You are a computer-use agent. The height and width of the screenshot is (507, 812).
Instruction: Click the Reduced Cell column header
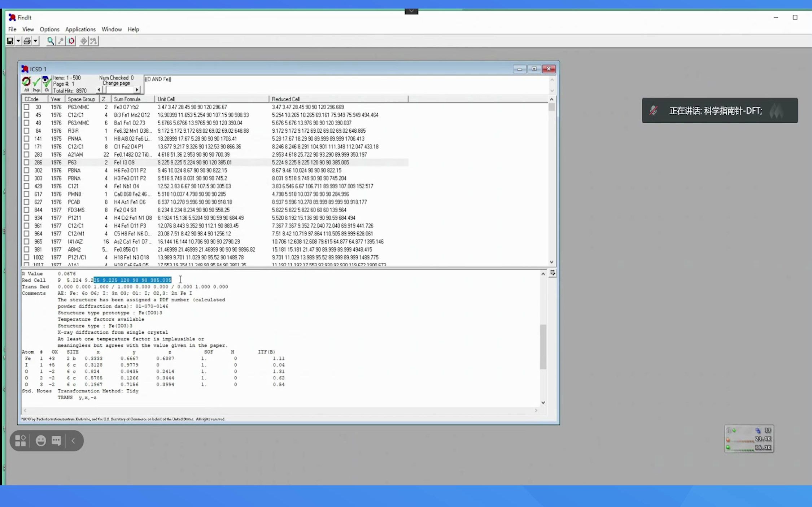point(338,99)
